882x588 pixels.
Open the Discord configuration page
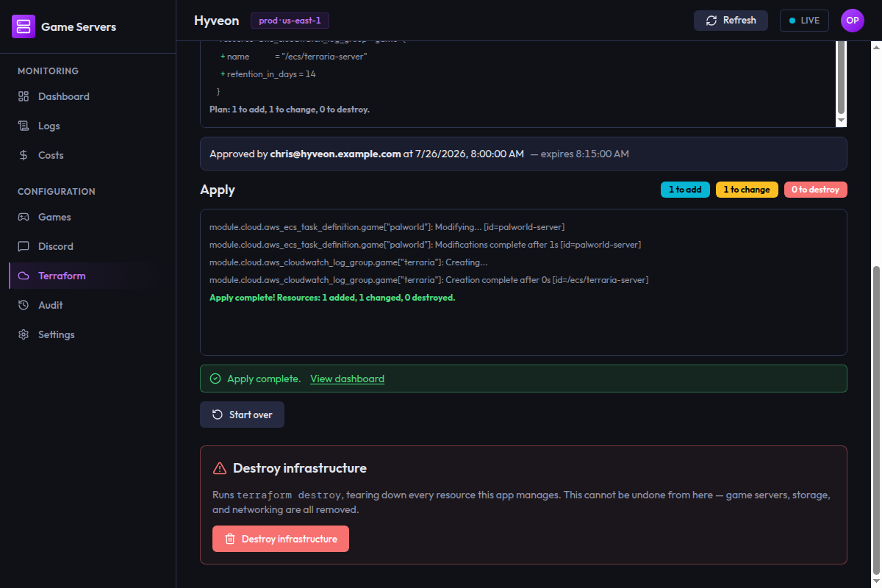(88, 246)
